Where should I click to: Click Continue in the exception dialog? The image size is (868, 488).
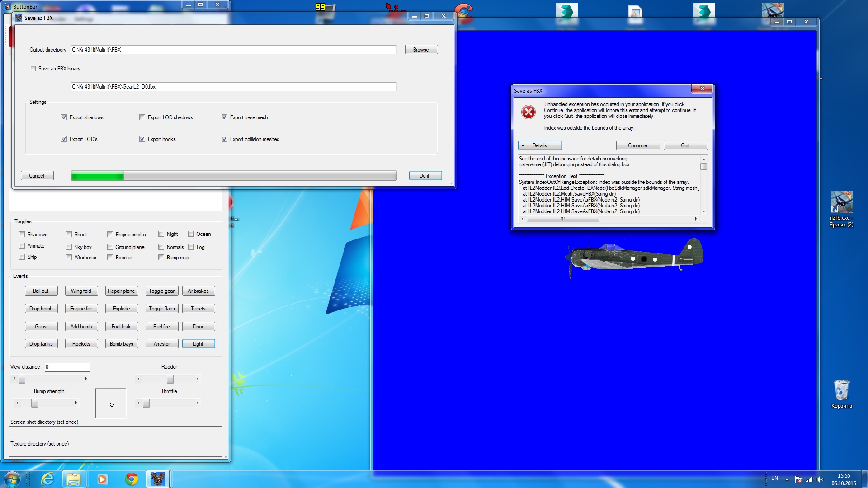[x=637, y=145]
